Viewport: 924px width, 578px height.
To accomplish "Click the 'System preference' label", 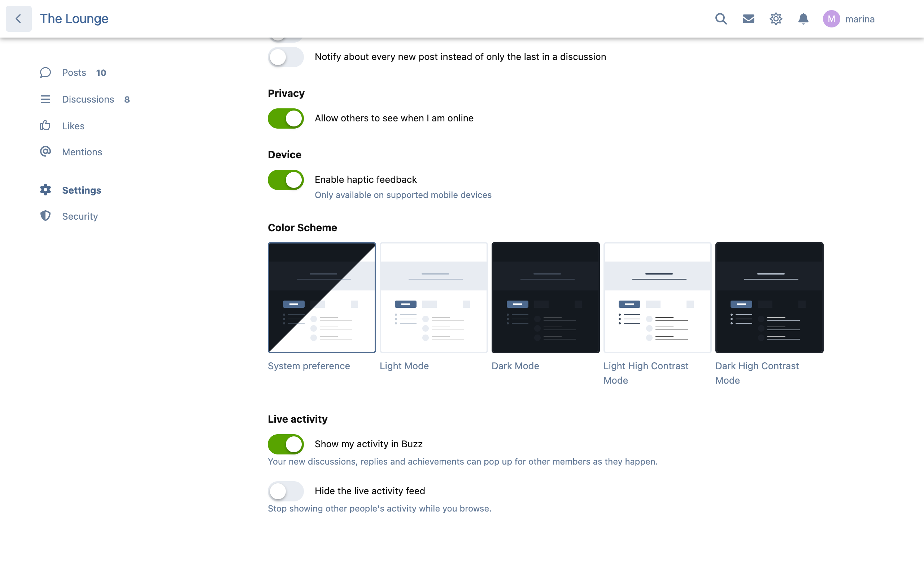I will [x=309, y=366].
